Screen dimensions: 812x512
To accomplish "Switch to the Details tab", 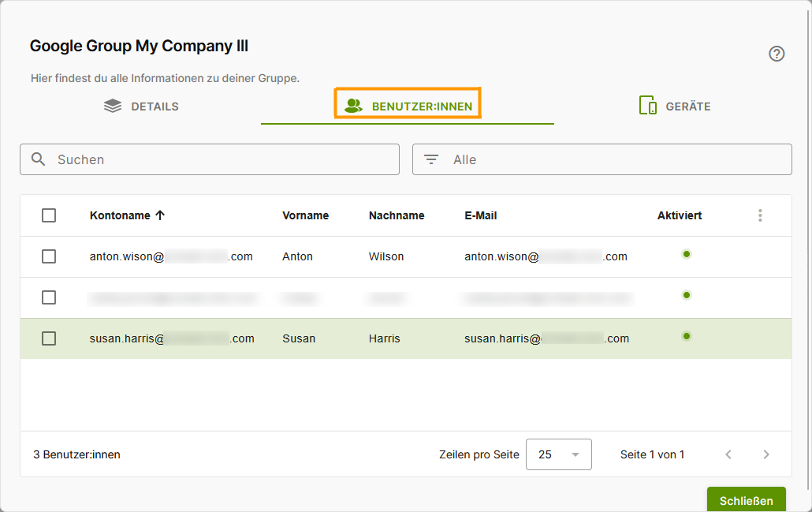I will tap(141, 106).
